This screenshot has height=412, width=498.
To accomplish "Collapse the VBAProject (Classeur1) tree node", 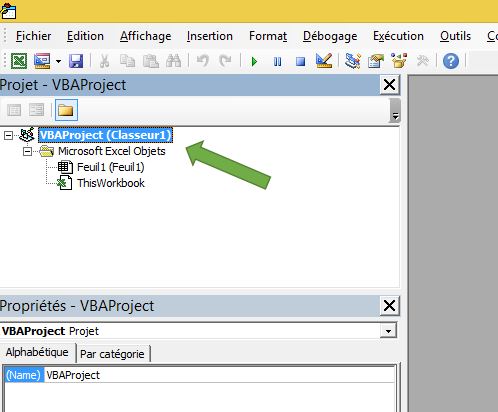I will click(x=8, y=135).
